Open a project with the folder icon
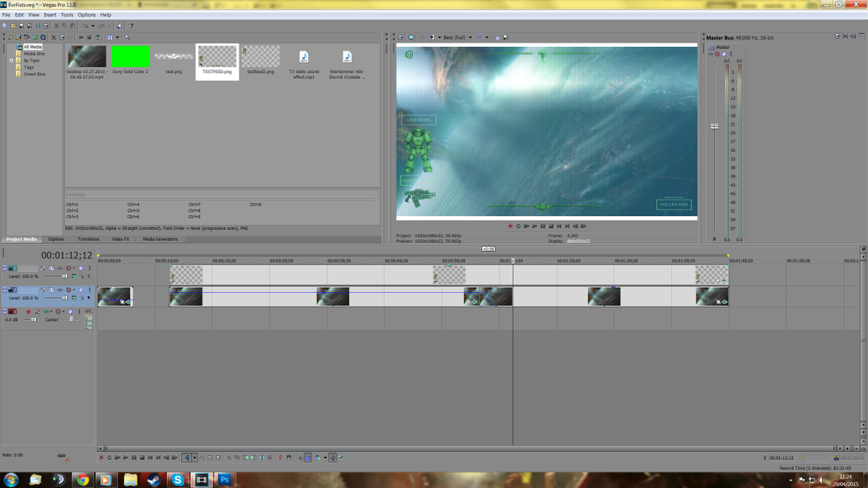The width and height of the screenshot is (868, 488). [13, 25]
